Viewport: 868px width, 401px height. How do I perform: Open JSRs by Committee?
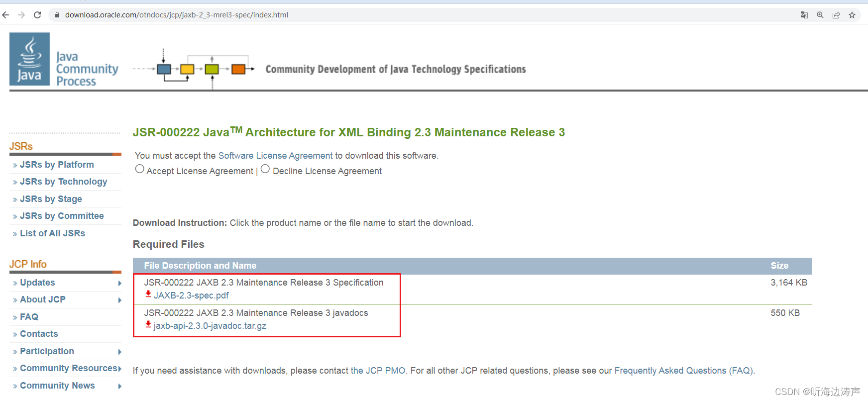pos(62,216)
